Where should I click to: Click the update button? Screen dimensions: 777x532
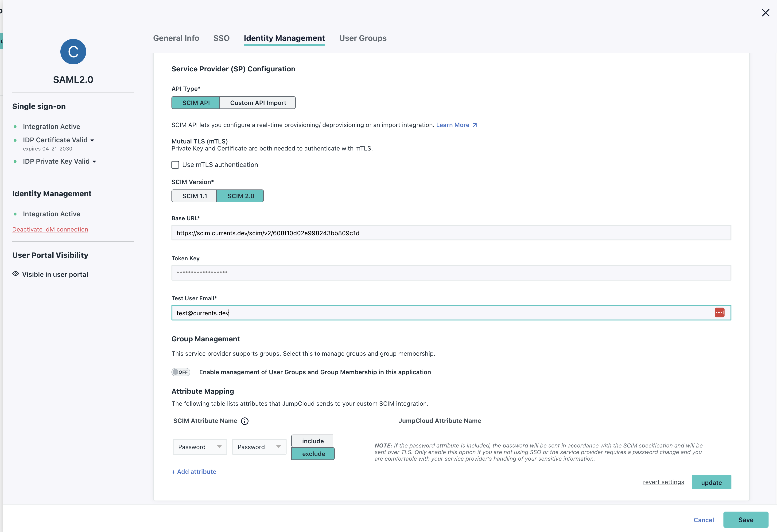pos(711,482)
